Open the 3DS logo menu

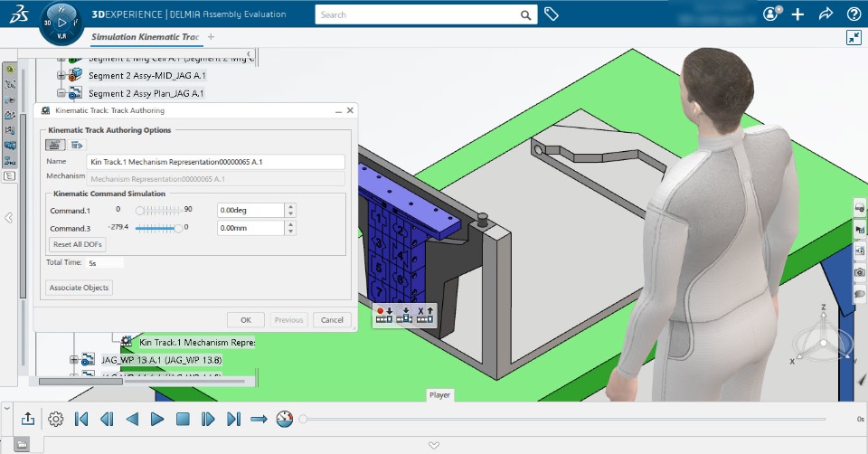18,14
